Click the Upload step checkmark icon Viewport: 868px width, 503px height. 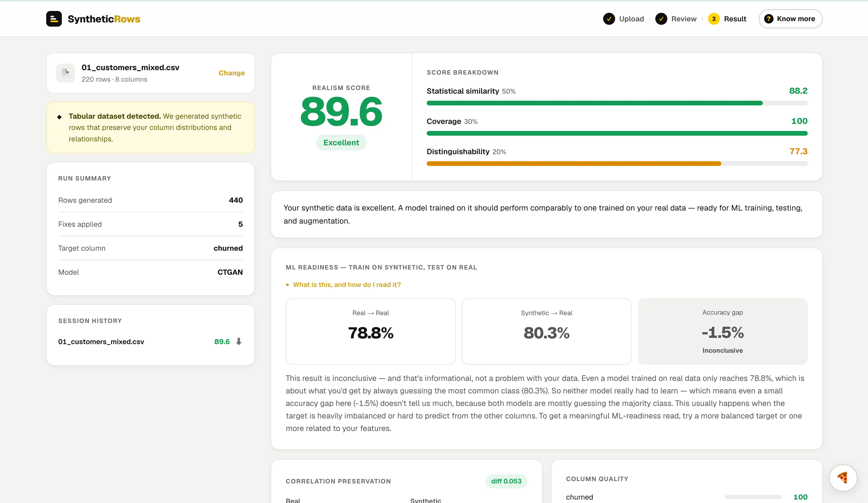(x=609, y=19)
